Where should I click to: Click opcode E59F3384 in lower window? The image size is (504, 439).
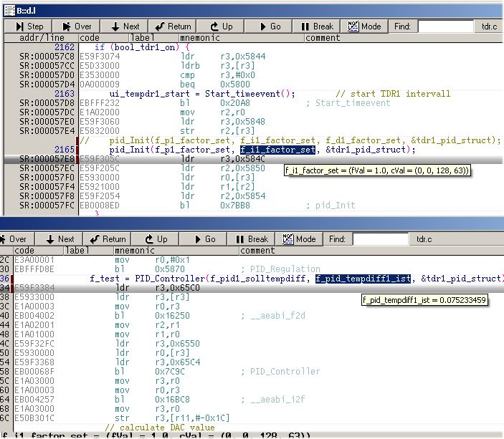pos(34,288)
